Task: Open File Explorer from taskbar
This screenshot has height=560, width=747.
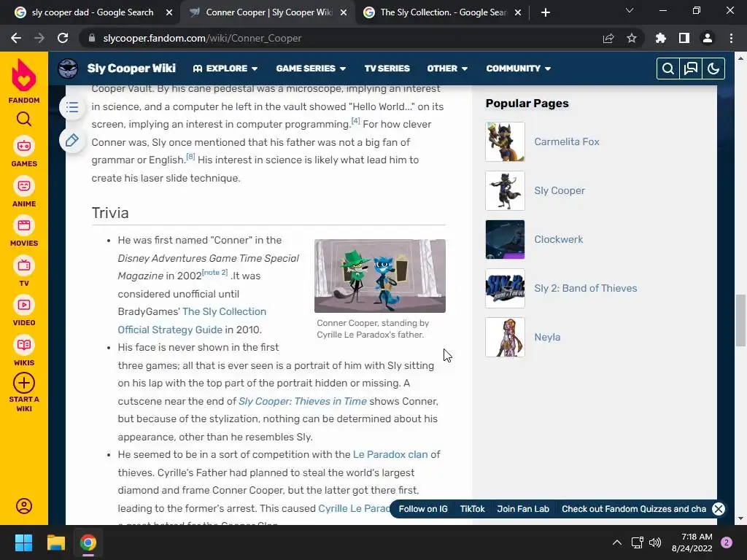Action: tap(55, 542)
